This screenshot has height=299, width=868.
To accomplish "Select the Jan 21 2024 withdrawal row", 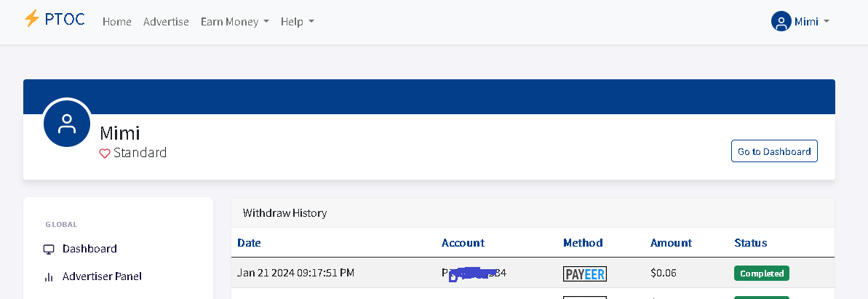I will click(x=533, y=273).
